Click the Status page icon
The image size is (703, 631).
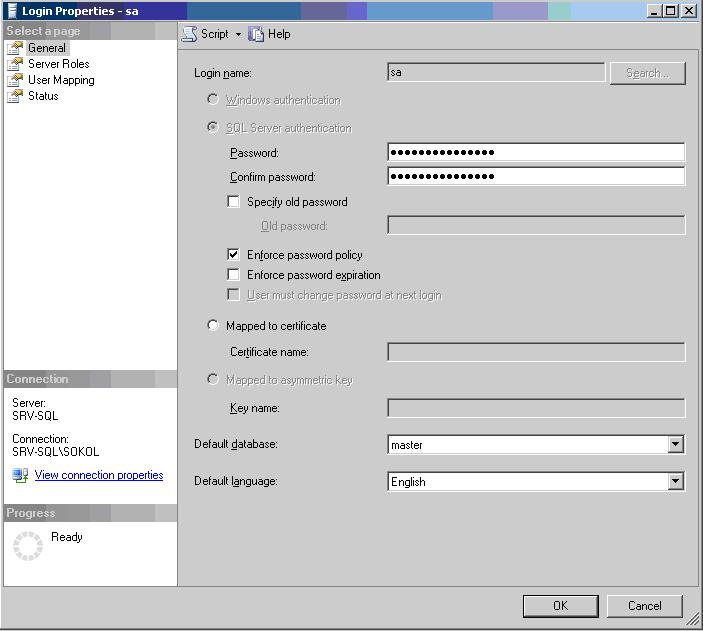[15, 96]
